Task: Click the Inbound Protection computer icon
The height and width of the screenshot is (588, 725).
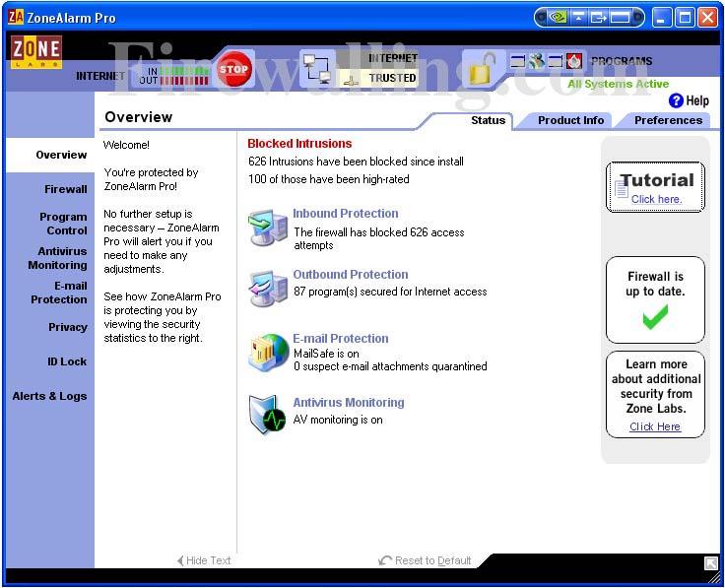Action: click(267, 228)
